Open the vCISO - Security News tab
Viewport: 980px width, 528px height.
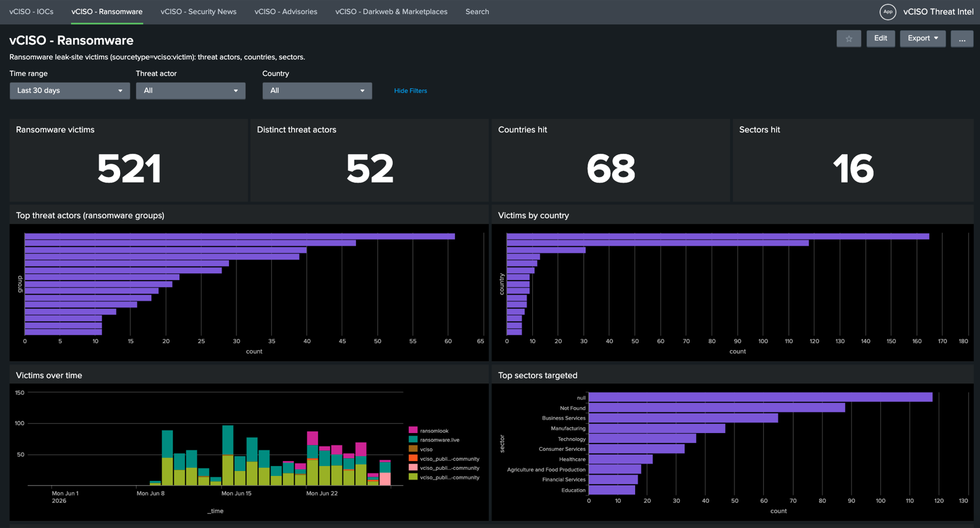tap(198, 12)
